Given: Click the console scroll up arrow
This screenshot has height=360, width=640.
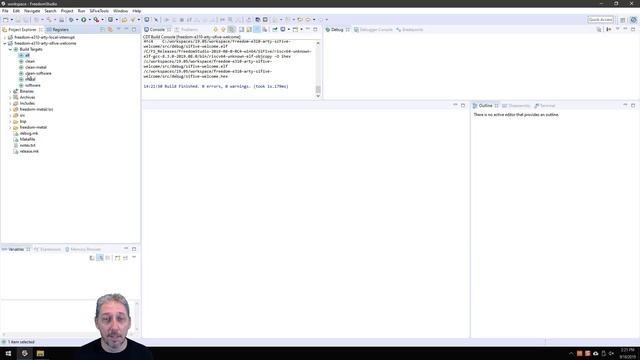Looking at the screenshot, I should click(318, 43).
